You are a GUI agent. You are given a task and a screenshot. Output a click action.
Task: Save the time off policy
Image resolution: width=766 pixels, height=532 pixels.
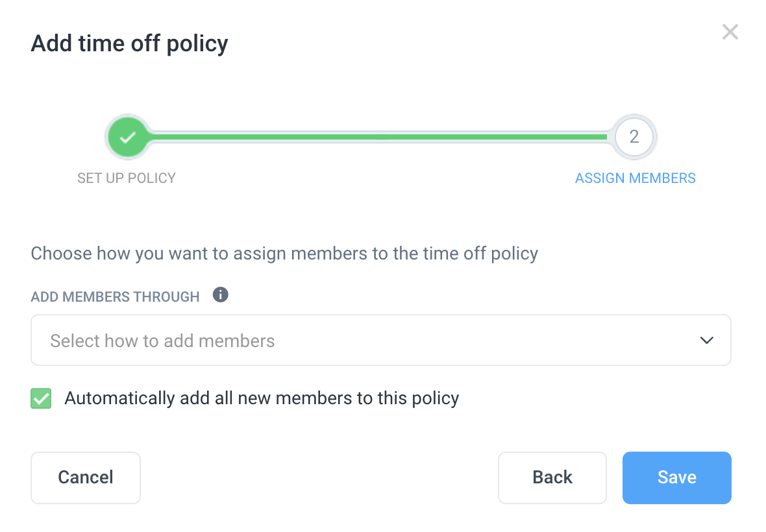(676, 478)
